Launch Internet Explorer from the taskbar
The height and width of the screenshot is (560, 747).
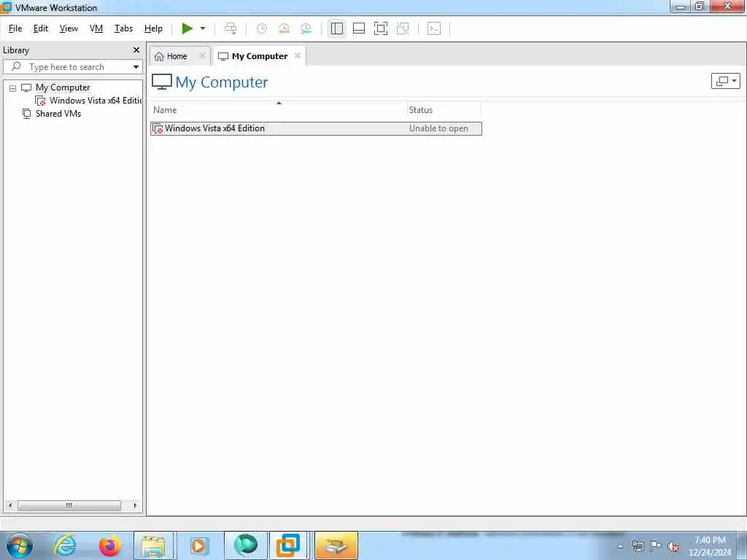coord(65,545)
